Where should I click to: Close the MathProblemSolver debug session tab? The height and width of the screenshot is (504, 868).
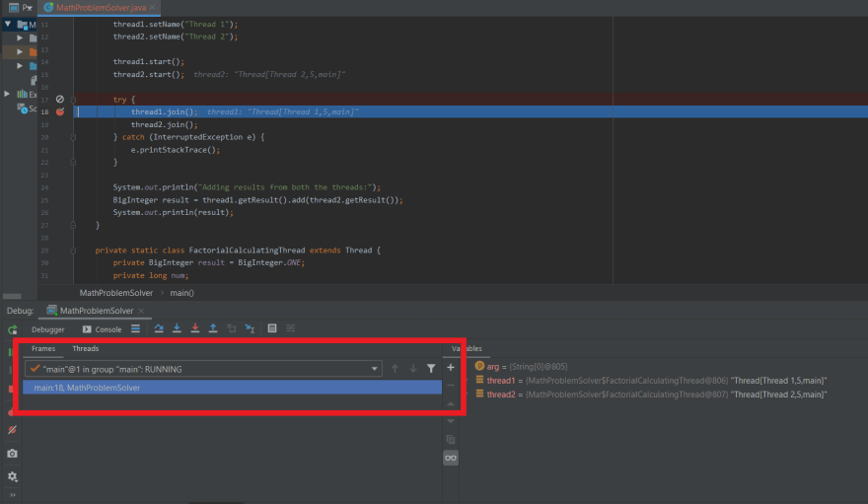(141, 311)
